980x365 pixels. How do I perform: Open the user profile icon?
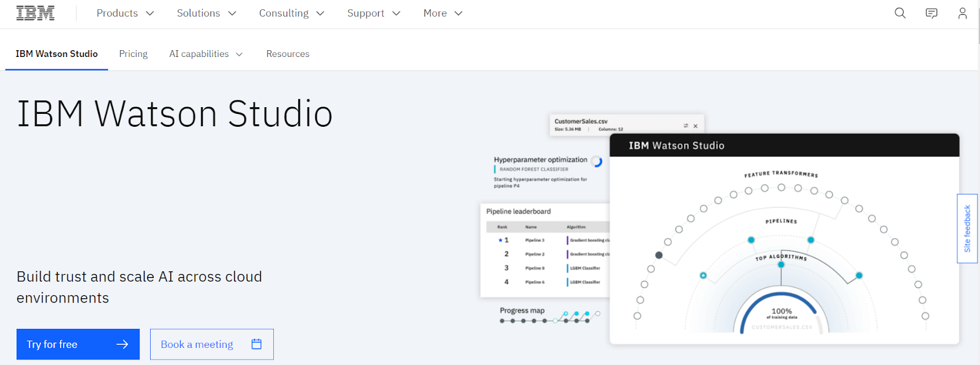tap(963, 13)
